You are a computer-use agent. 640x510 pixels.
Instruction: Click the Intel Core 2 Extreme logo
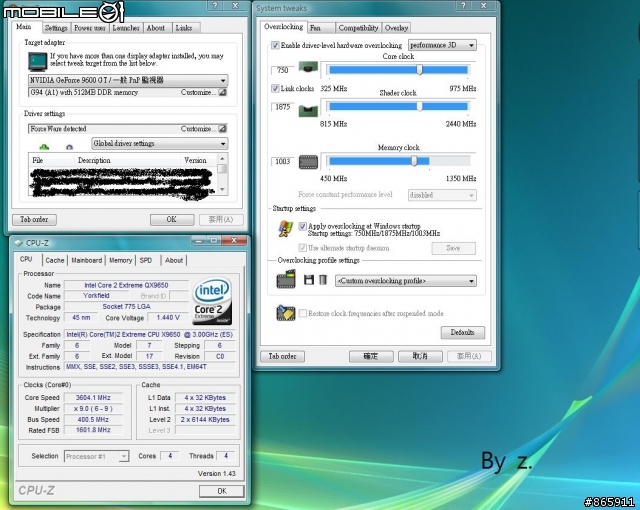(x=212, y=301)
